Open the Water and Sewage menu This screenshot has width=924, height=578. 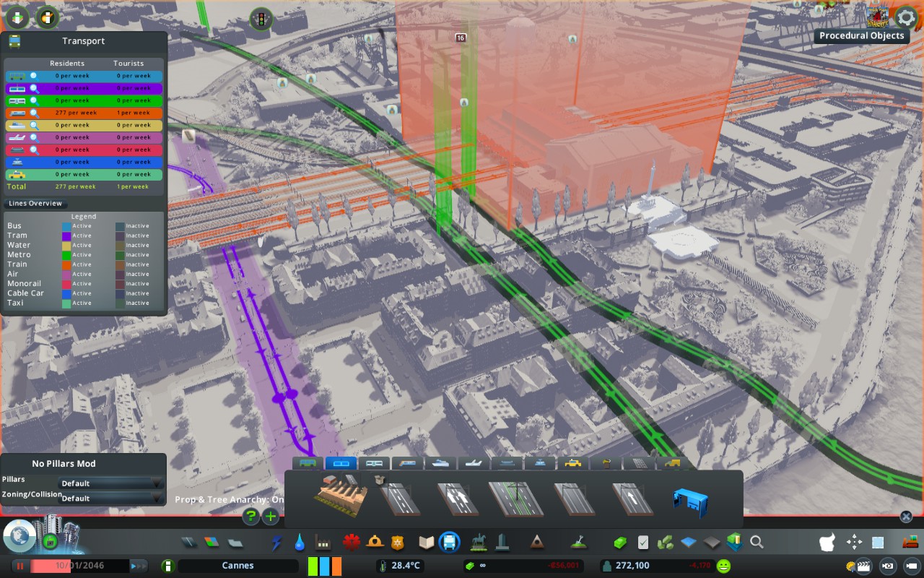coord(299,542)
